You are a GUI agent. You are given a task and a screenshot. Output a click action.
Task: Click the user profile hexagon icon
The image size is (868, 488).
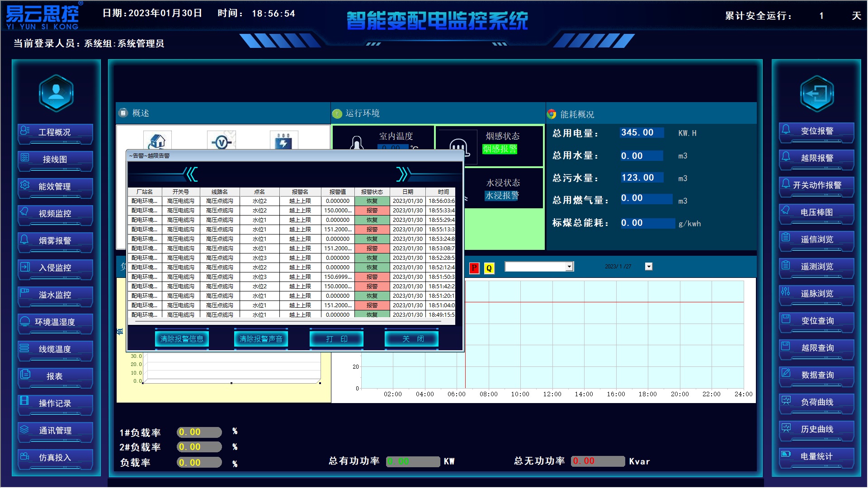pos(56,93)
